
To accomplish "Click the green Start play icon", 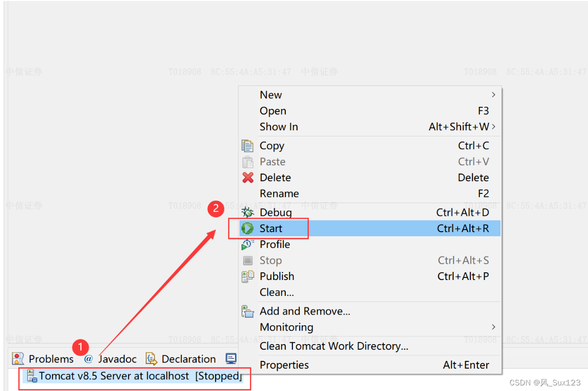I will 248,228.
